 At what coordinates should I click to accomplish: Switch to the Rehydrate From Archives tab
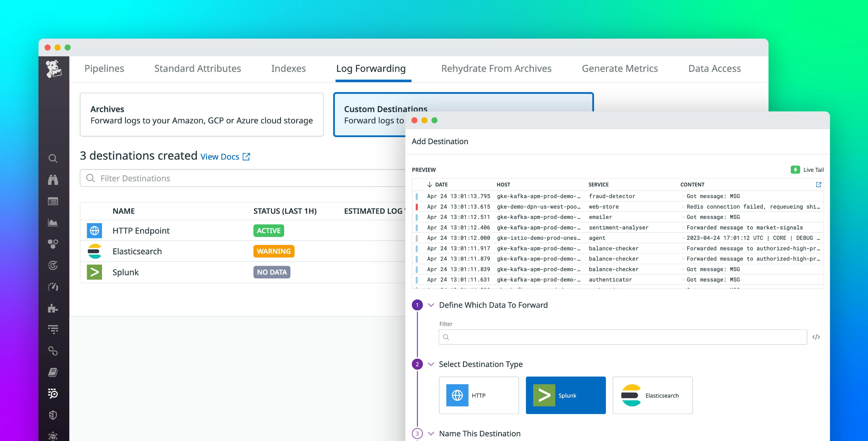click(x=496, y=69)
